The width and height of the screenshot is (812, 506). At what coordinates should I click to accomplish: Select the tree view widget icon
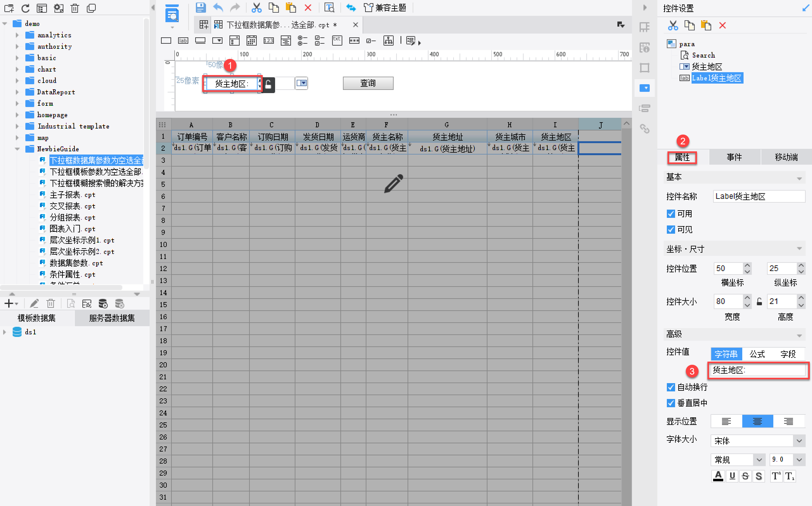[x=388, y=41]
